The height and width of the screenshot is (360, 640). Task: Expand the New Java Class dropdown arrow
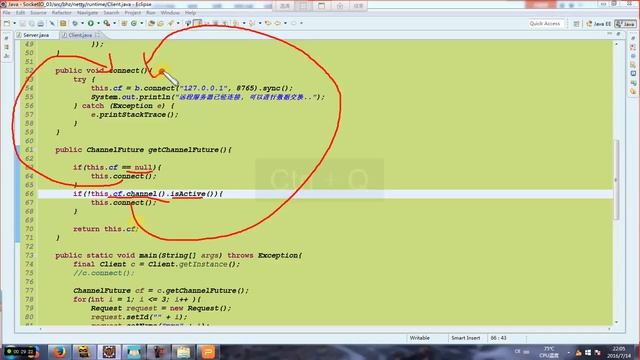142,23
